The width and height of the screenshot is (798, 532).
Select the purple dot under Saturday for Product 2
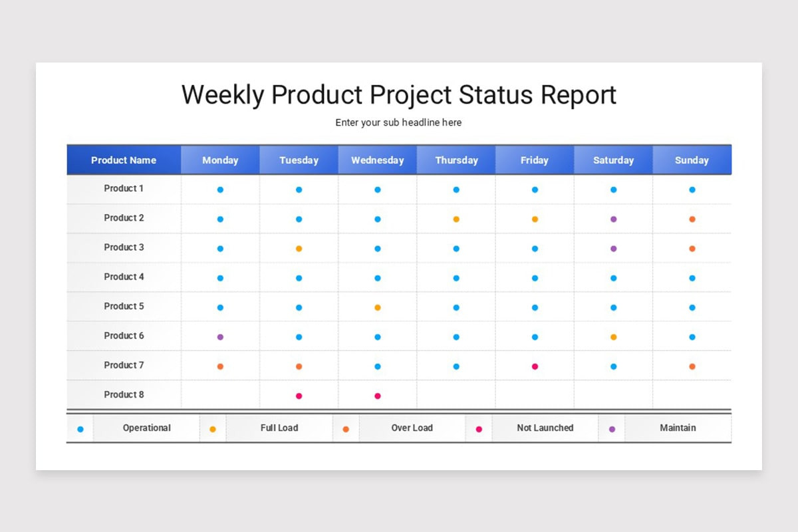[x=612, y=218]
